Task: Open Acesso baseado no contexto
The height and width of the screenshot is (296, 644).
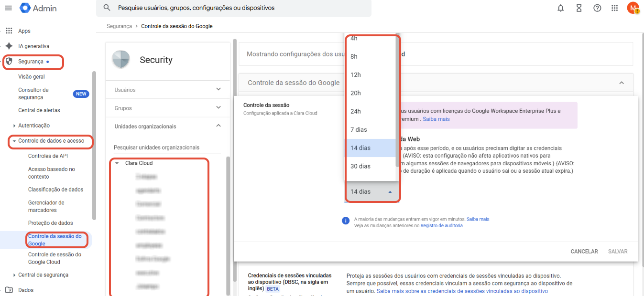Action: point(52,173)
